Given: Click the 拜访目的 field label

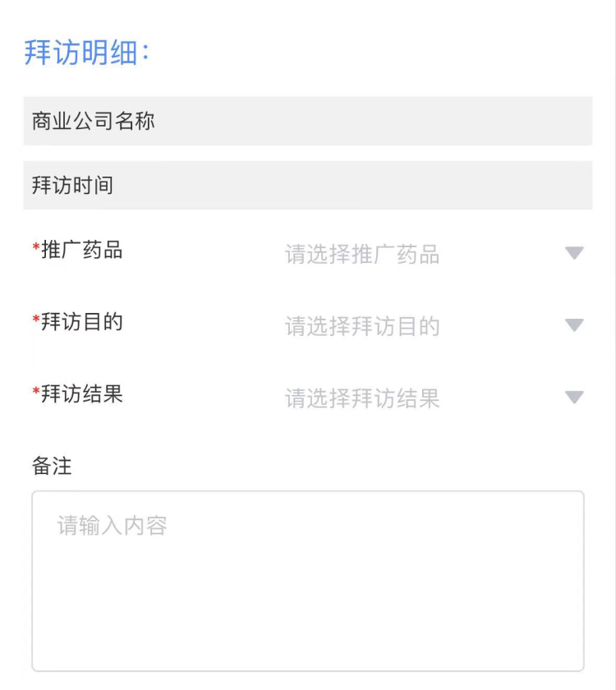Looking at the screenshot, I should click(x=82, y=322).
